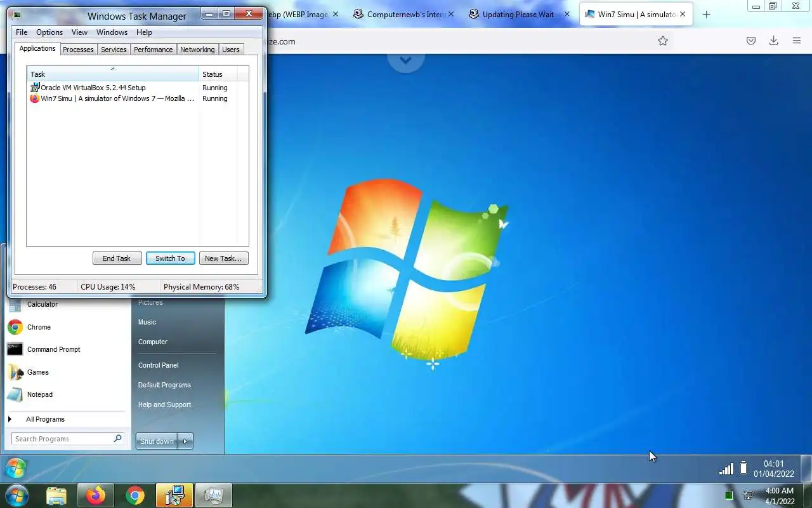Click the Chrome icon in the Start menu
The width and height of the screenshot is (812, 508).
15,327
